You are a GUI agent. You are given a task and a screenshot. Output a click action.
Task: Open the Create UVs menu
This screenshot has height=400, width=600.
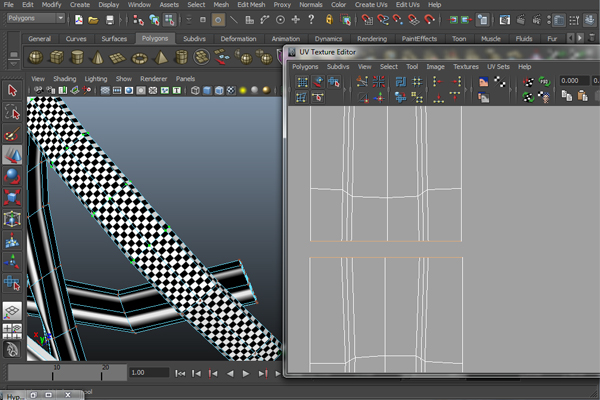click(371, 5)
